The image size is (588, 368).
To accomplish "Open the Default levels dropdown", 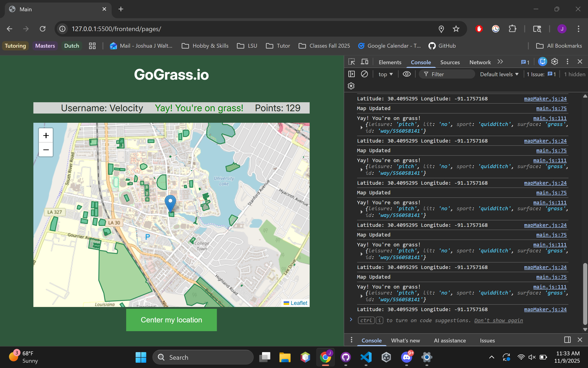I will (x=499, y=74).
